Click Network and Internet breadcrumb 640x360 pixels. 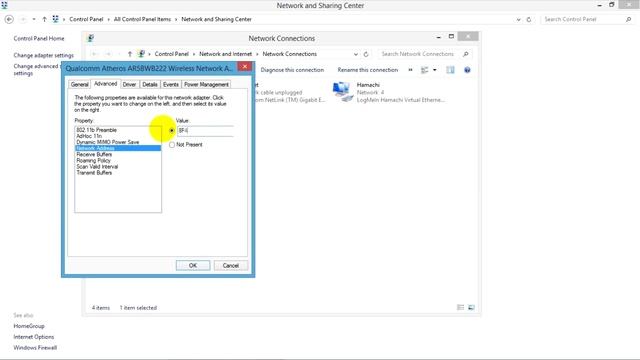[x=225, y=54]
